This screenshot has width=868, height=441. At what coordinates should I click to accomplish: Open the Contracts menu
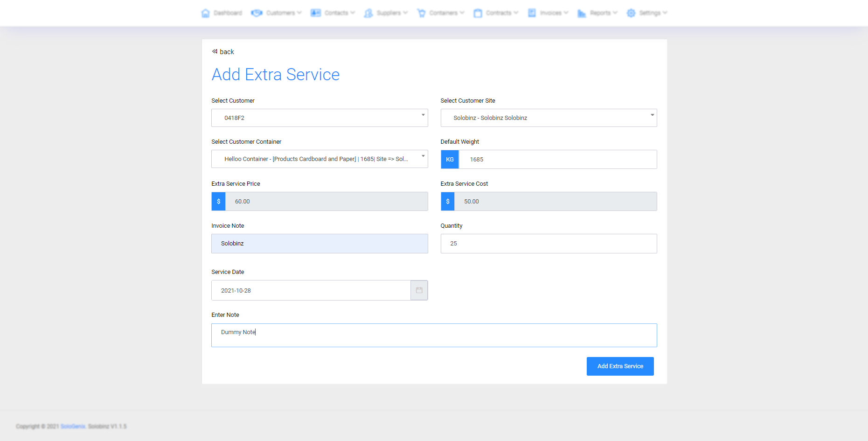click(x=498, y=13)
